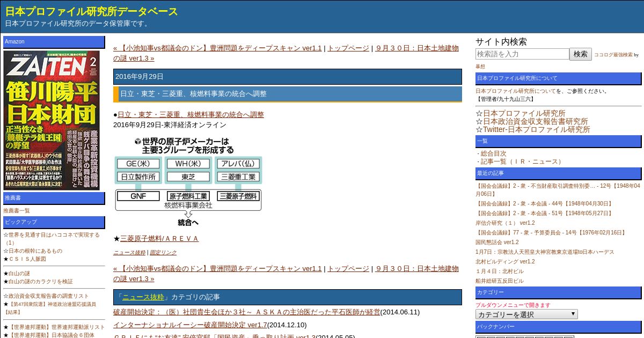Screen dimensions: 644x338
Task: Open 破産開始決定：（医）社団貴生会 article link
Action: coord(246,312)
